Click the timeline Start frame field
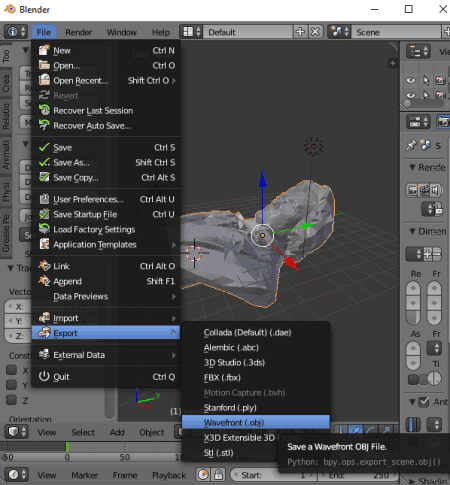 pyautogui.click(x=273, y=475)
